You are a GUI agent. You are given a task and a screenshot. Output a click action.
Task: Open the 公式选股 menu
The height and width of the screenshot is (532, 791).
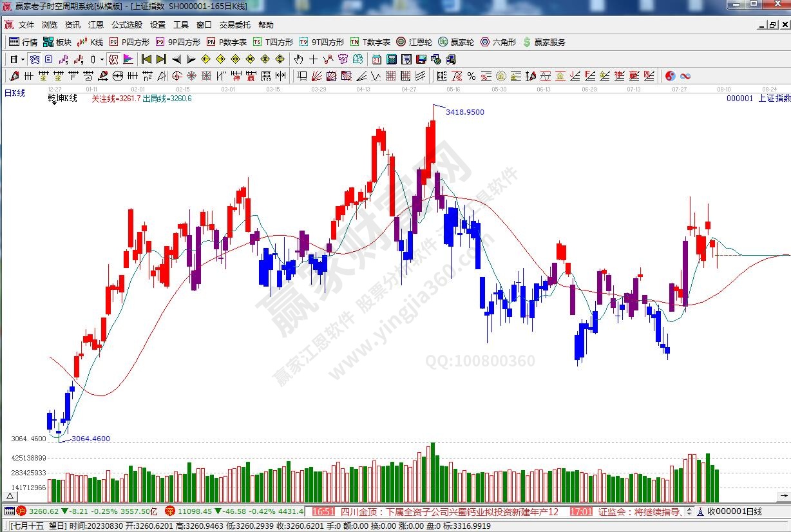pos(127,25)
